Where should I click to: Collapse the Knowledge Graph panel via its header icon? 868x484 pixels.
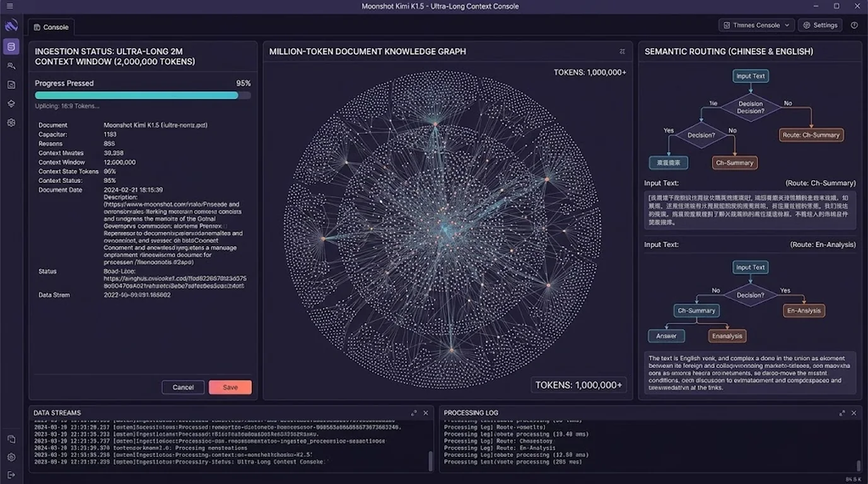point(623,52)
